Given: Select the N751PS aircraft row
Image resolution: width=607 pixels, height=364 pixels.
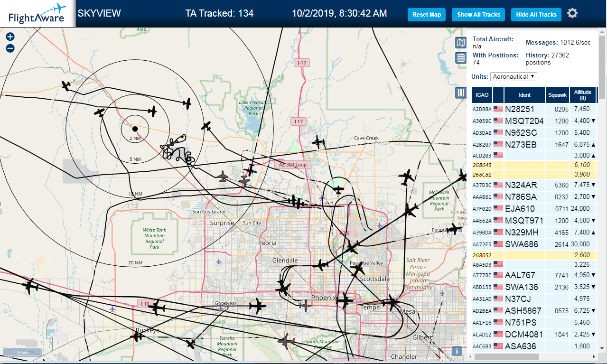Looking at the screenshot, I should [x=534, y=323].
